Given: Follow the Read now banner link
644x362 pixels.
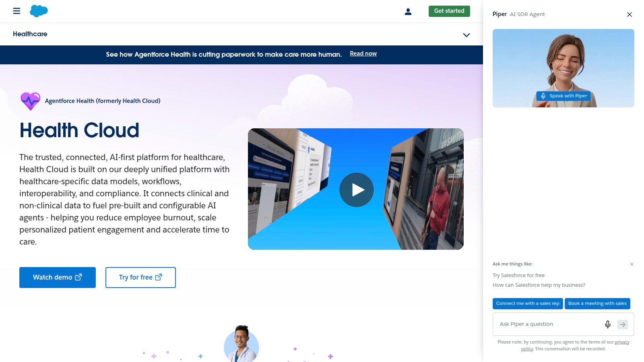Looking at the screenshot, I should (x=363, y=53).
